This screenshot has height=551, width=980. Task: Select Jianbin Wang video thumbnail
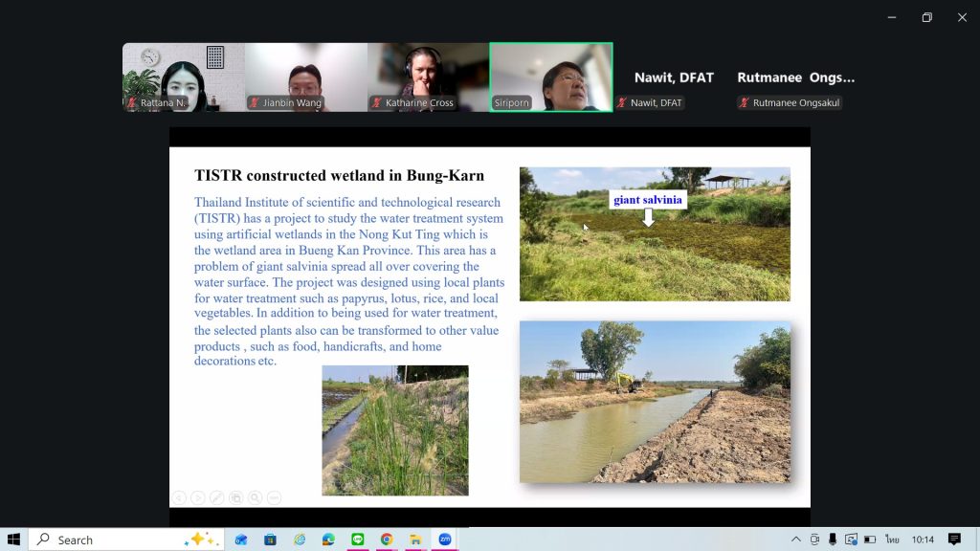click(306, 77)
